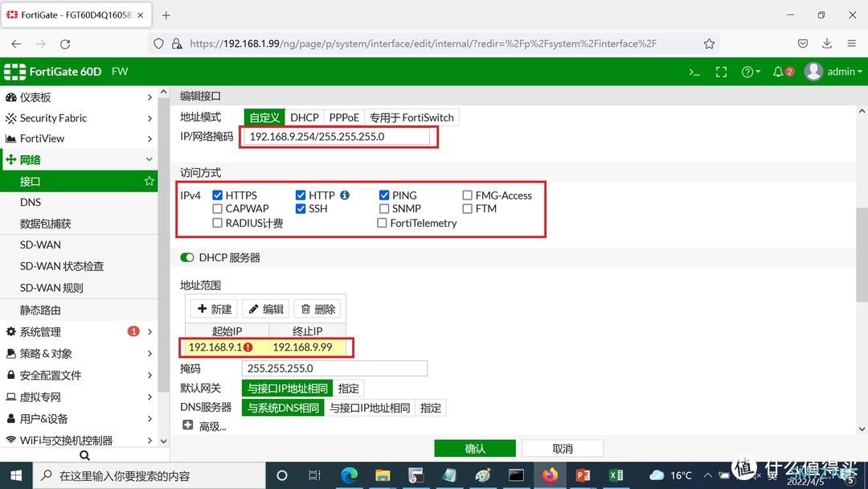Expand the 安全配置文件 sidebar menu
This screenshot has height=489, width=868.
[79, 375]
